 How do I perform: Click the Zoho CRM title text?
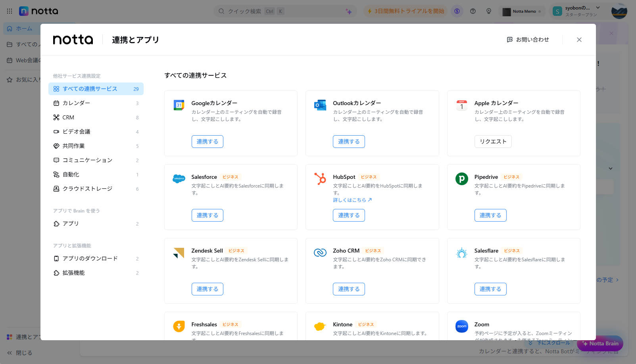[346, 251]
